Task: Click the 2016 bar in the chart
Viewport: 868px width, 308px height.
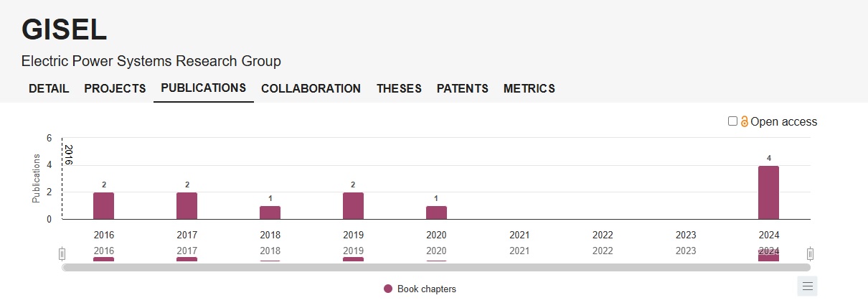Action: [x=103, y=205]
